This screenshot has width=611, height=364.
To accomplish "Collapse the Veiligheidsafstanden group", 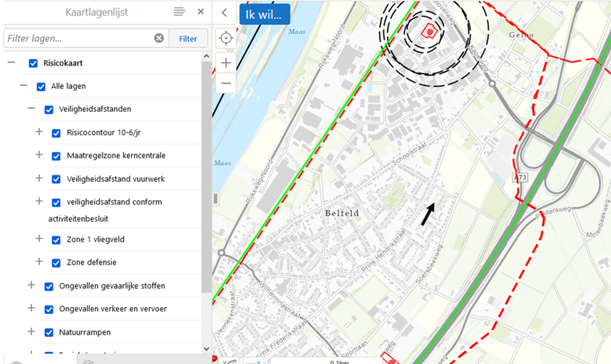I will (x=31, y=108).
